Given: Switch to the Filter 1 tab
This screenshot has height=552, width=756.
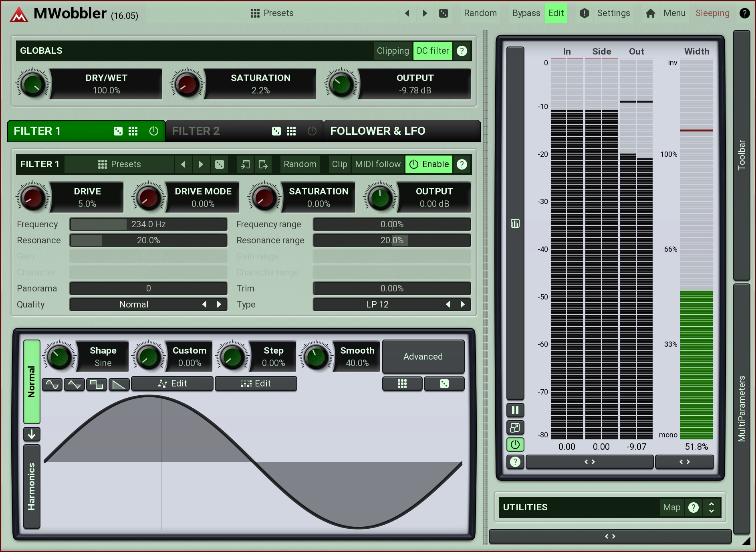Looking at the screenshot, I should [86, 131].
